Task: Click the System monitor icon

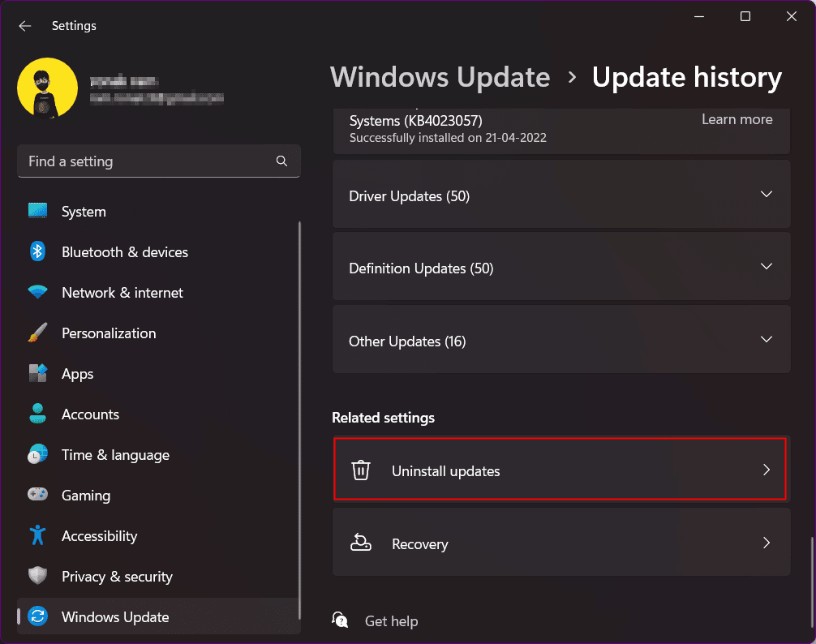Action: (37, 211)
